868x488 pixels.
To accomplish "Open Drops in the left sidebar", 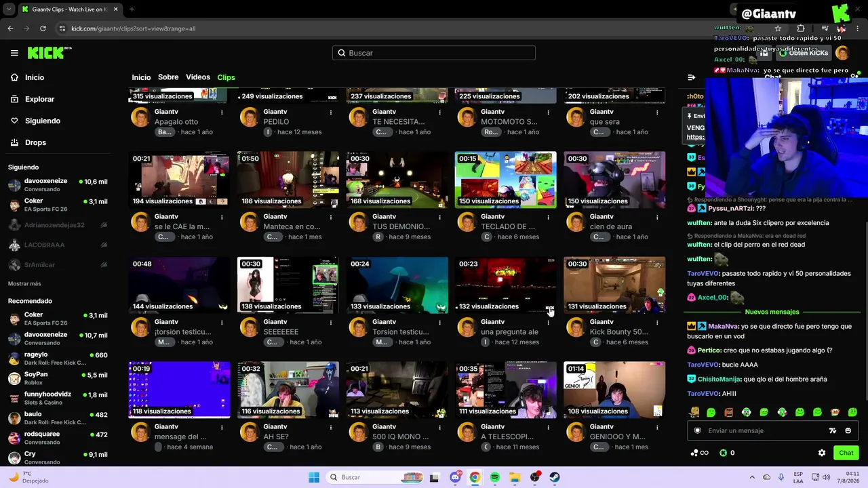I will coord(28,142).
